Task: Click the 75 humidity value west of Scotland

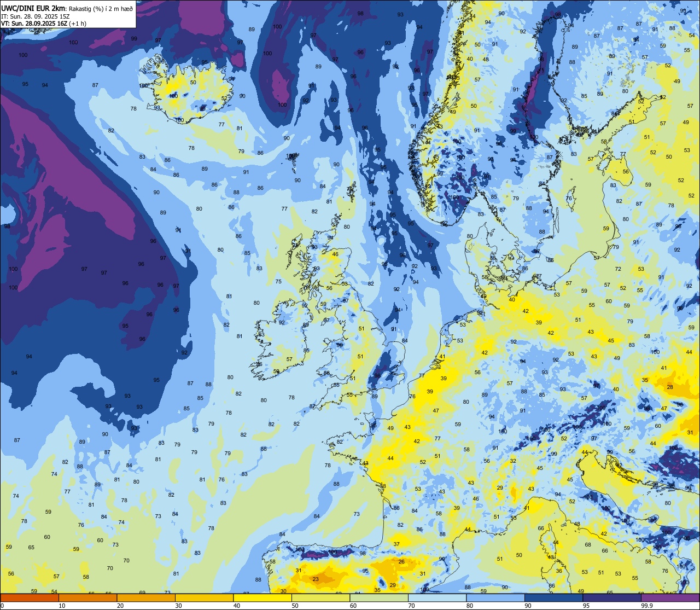Action: tap(278, 281)
